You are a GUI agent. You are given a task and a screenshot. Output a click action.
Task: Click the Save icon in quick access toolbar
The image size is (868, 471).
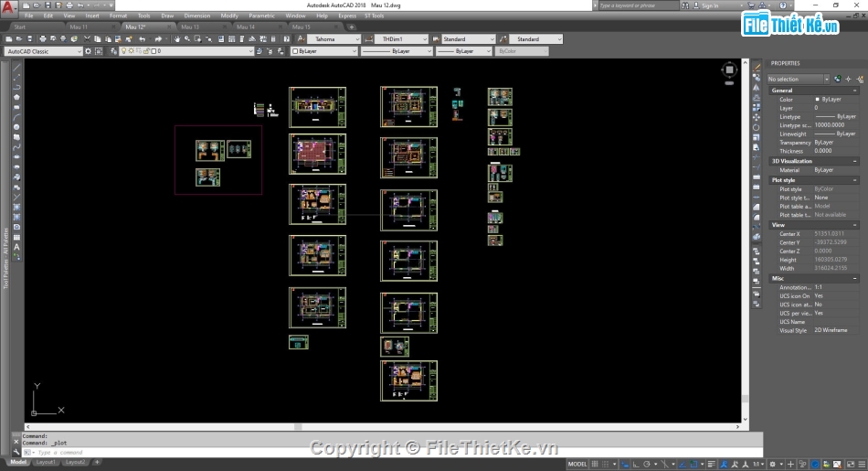click(48, 5)
